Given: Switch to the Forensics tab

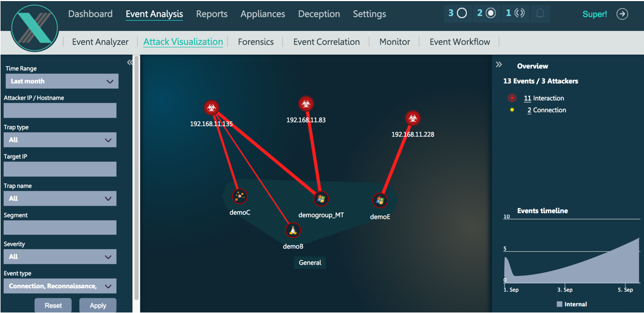Looking at the screenshot, I should click(x=255, y=42).
